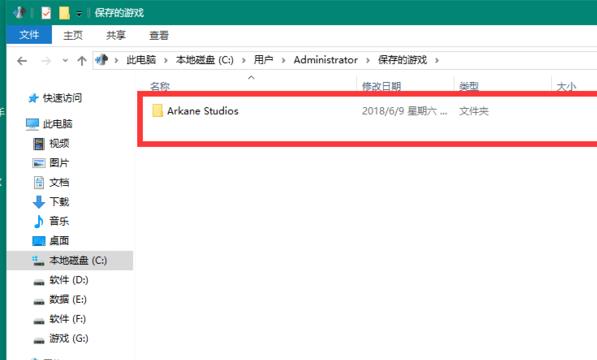This screenshot has height=360, width=597.
Task: Expand the chevron after 用户 in the address bar
Action: tap(283, 60)
